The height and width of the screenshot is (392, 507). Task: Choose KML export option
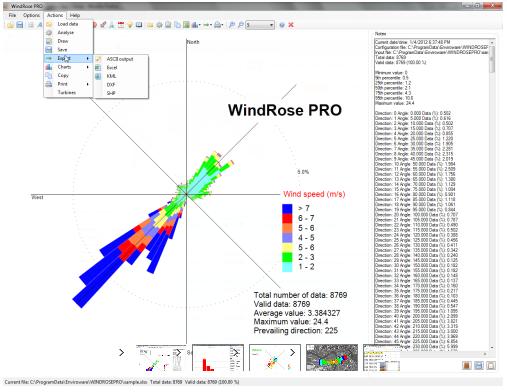tap(121, 76)
